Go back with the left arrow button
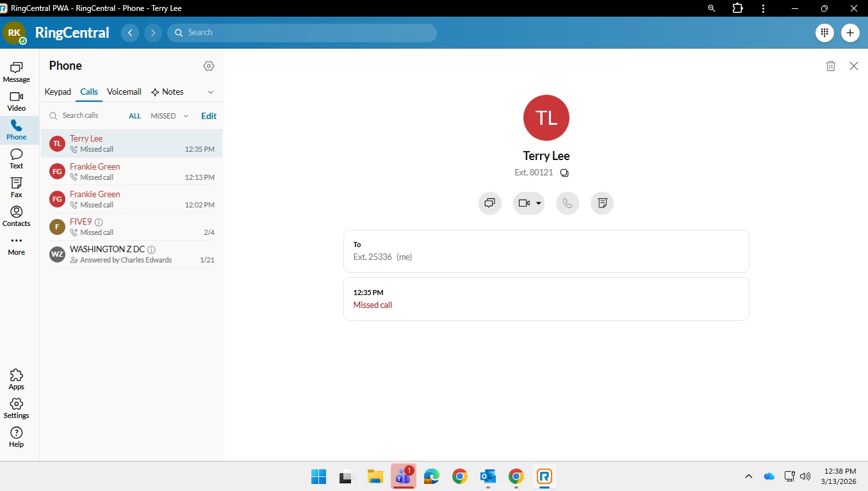 coord(130,33)
